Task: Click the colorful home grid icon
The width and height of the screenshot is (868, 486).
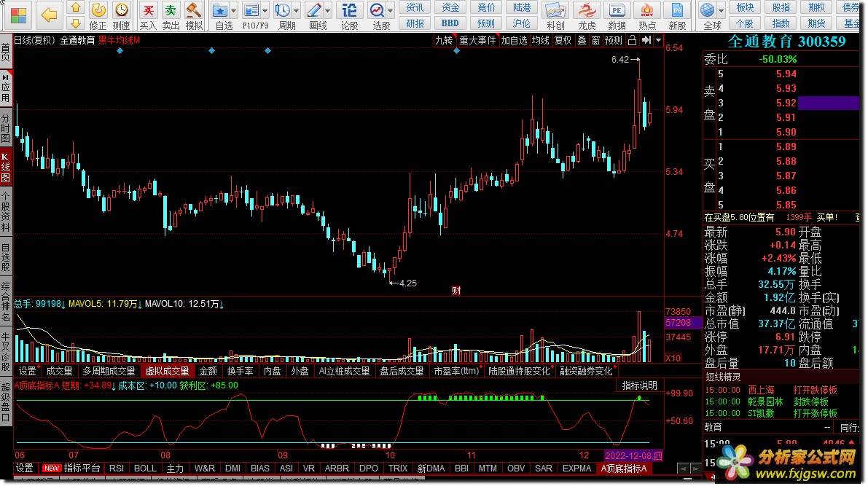Action: 17,15
